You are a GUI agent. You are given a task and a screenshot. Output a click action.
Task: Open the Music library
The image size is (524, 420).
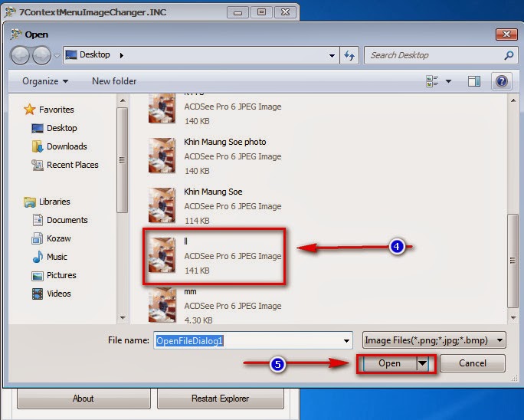coord(57,257)
